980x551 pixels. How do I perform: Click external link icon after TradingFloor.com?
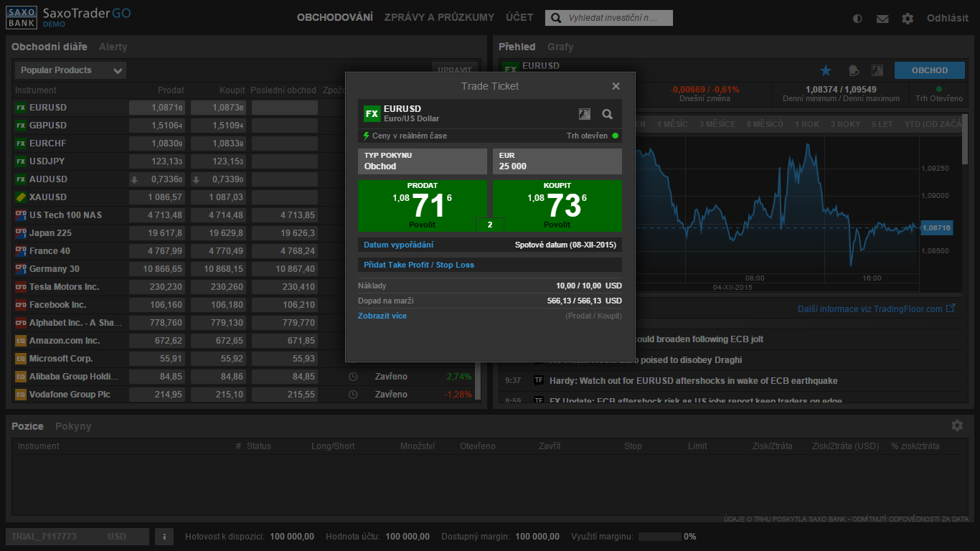[x=951, y=309]
